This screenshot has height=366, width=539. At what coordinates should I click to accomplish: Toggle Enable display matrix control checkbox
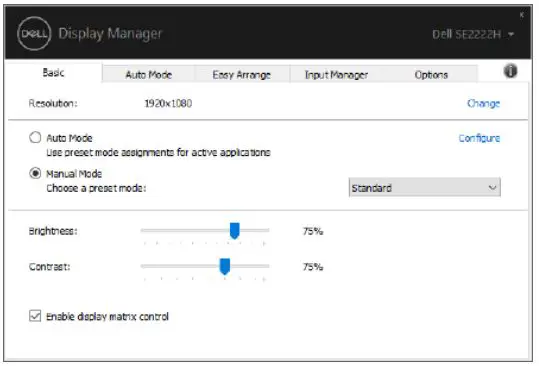35,315
